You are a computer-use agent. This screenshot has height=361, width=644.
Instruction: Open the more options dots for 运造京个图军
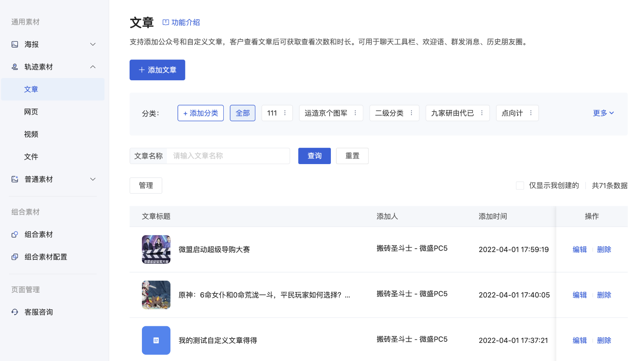355,113
